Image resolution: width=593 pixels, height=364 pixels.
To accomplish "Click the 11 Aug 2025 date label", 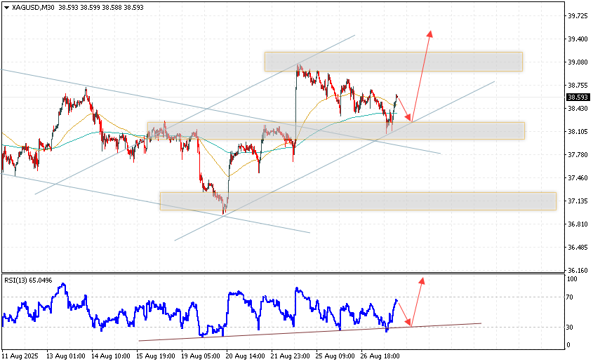I will point(20,356).
